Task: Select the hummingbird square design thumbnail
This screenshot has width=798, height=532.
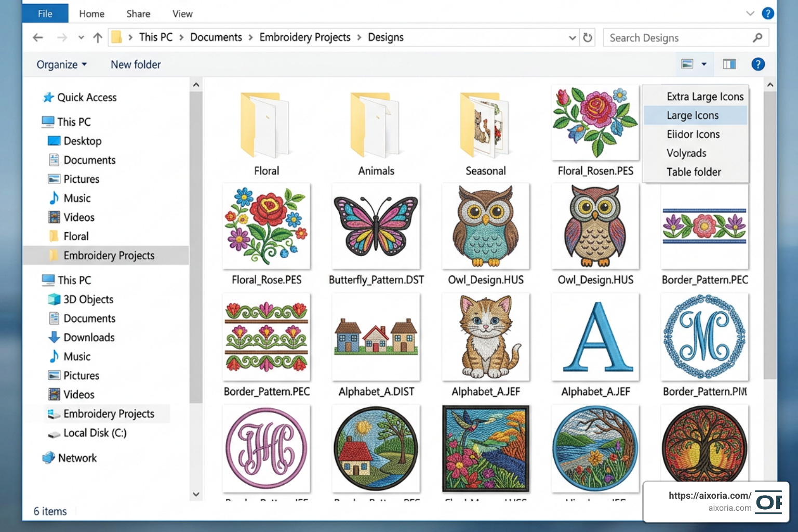Action: coord(486,448)
